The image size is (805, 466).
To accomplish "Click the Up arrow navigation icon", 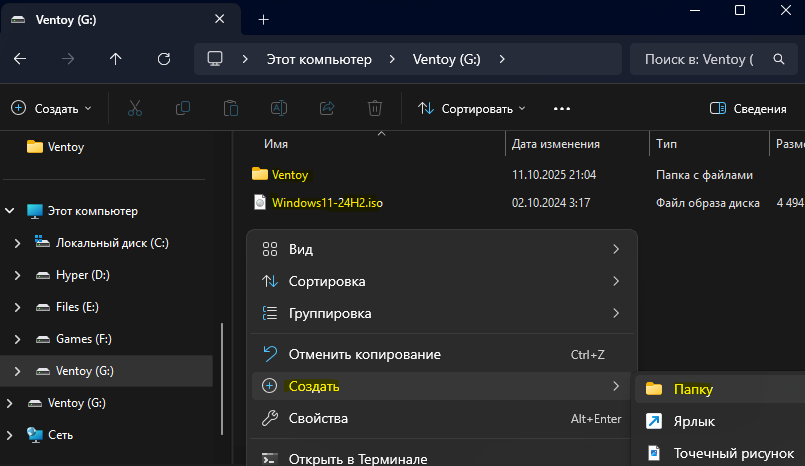I will [116, 59].
